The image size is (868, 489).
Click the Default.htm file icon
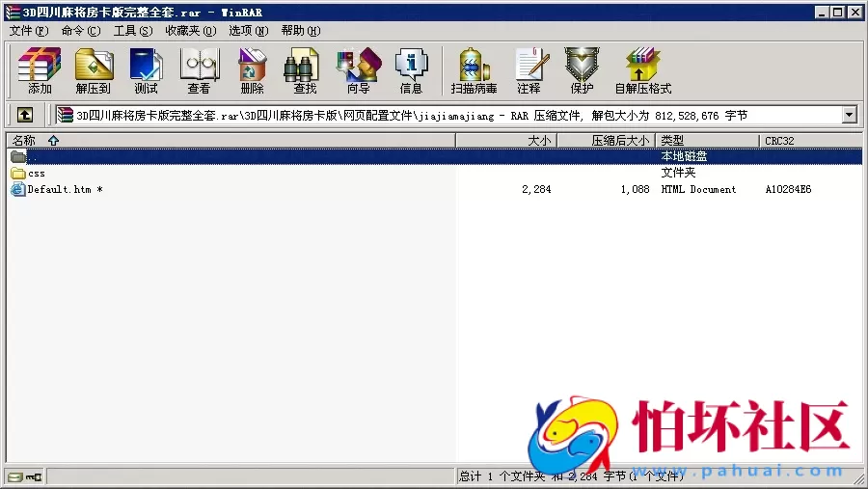pyautogui.click(x=18, y=189)
